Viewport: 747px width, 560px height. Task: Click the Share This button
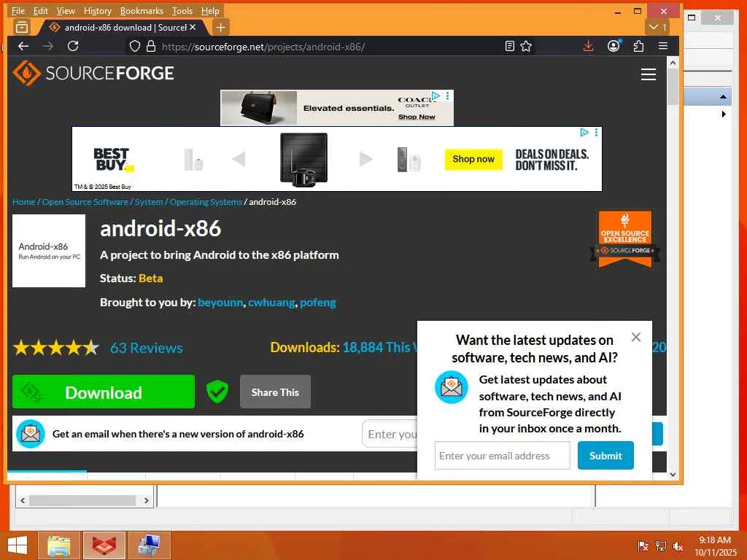pos(275,392)
